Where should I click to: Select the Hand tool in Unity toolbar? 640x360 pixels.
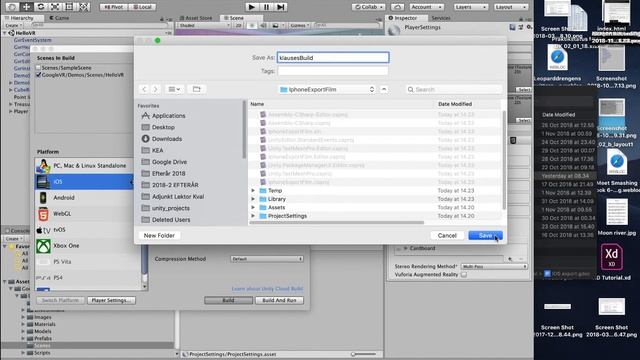12,7
